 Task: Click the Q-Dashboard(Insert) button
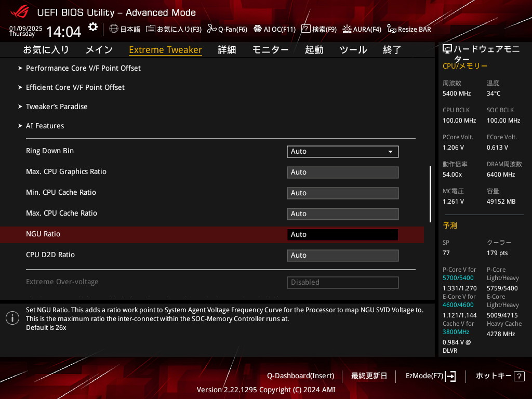point(300,376)
